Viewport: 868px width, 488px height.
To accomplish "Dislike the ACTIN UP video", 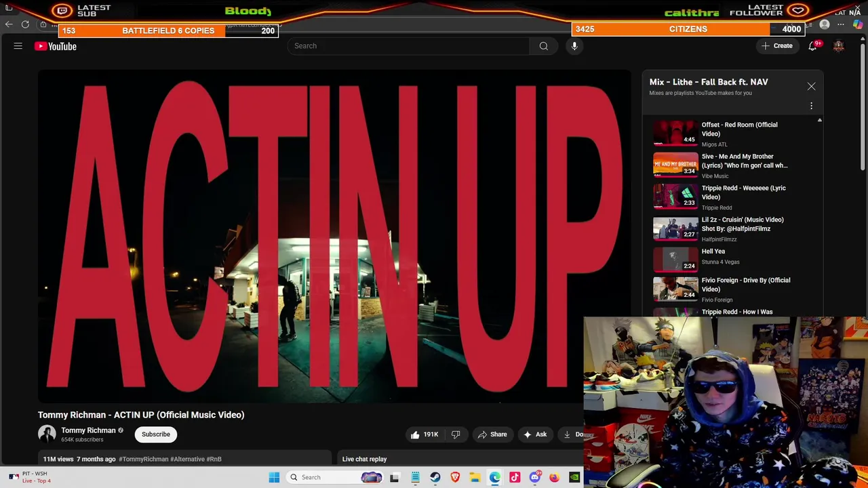I will pos(456,434).
